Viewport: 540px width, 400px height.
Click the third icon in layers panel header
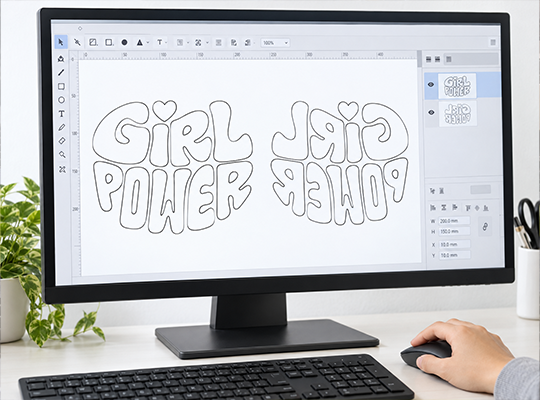(x=448, y=59)
